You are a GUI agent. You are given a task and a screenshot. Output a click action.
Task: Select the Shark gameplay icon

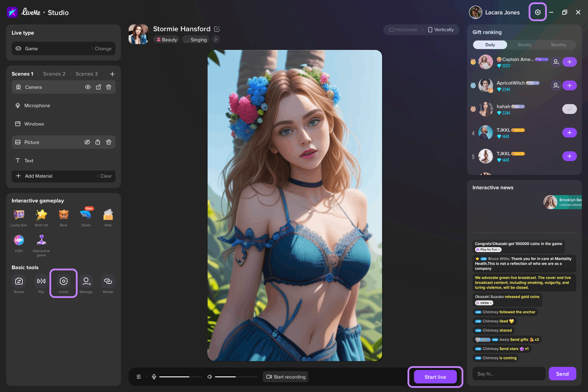(x=86, y=215)
